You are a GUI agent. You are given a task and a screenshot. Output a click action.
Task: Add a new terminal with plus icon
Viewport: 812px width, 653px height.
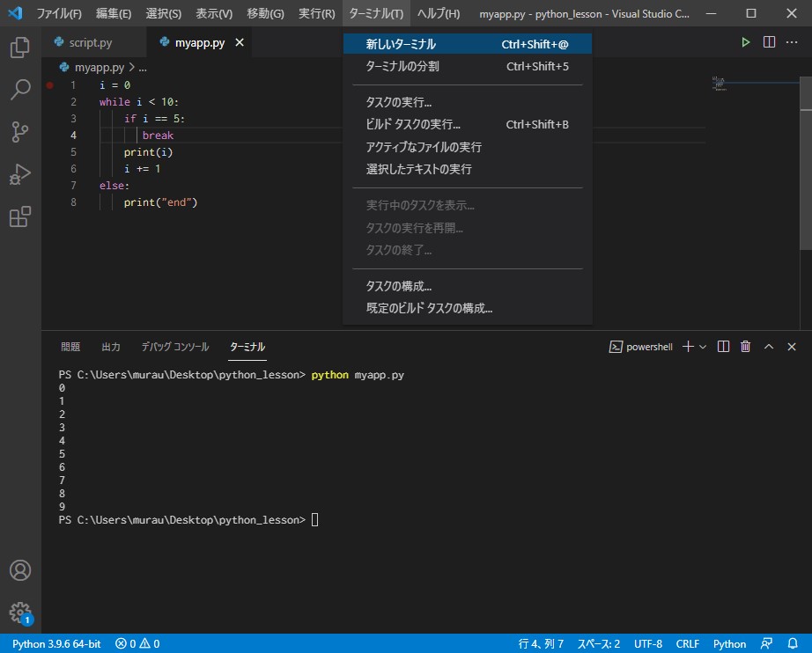pos(688,346)
